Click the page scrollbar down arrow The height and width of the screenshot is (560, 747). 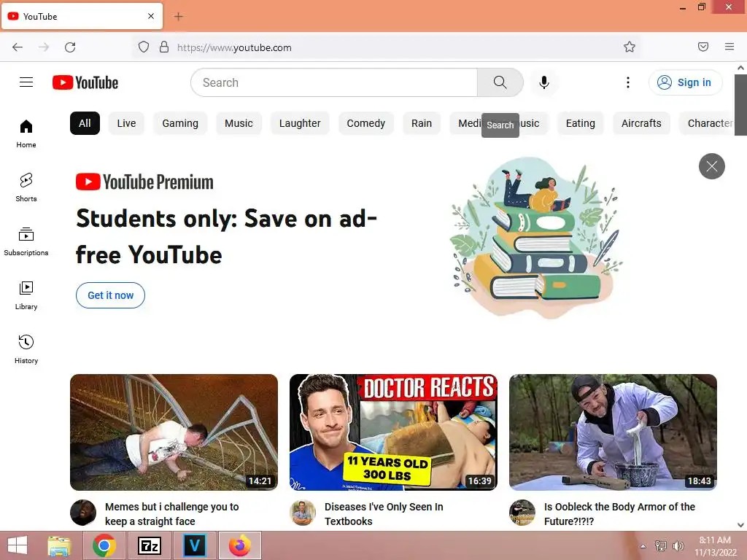coord(741,525)
